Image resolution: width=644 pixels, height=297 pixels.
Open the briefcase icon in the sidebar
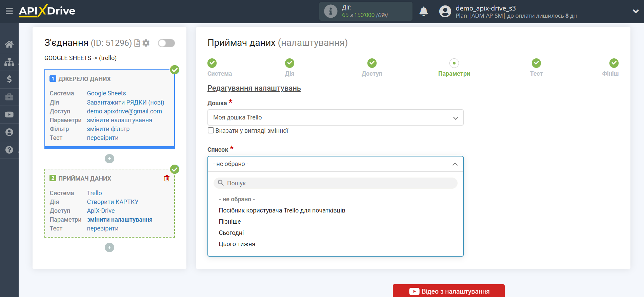(x=9, y=97)
